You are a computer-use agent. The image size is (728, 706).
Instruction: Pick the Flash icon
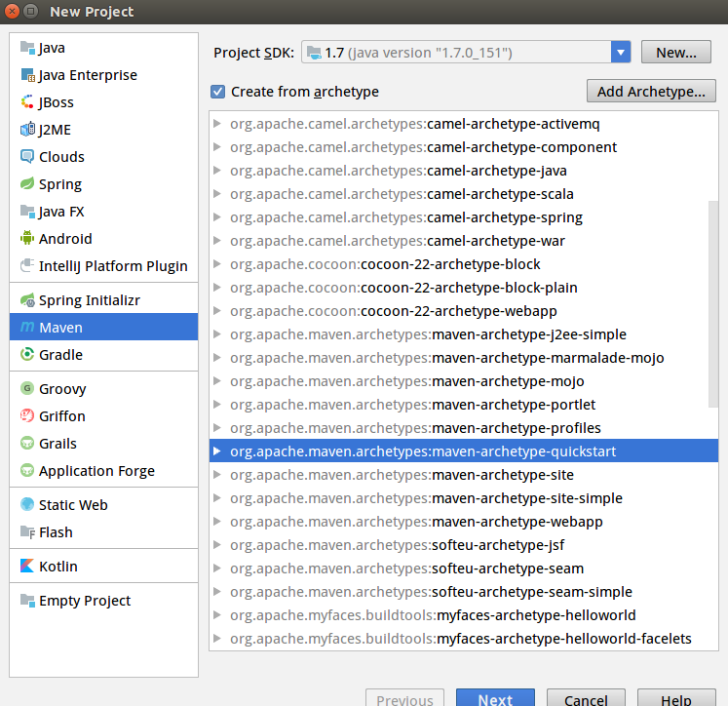(x=27, y=532)
